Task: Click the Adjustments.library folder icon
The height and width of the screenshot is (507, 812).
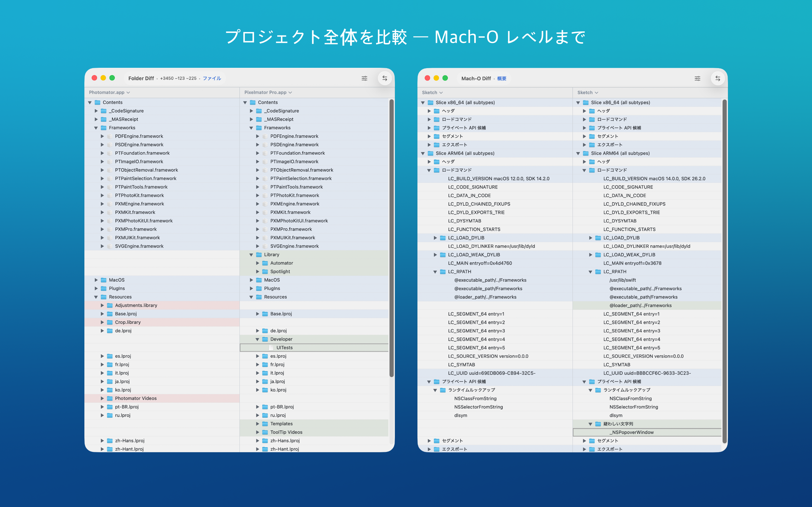Action: point(110,305)
